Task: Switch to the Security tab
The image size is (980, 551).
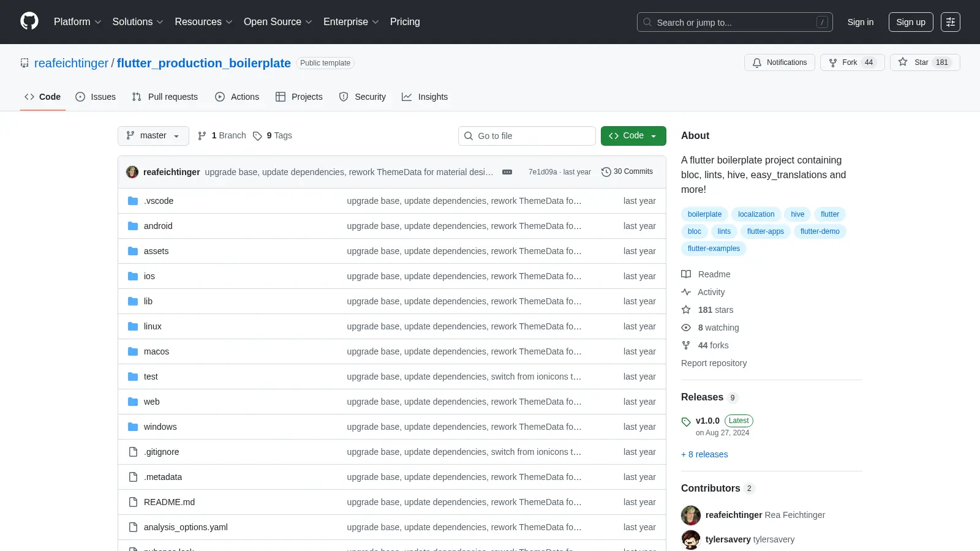Action: coord(362,97)
